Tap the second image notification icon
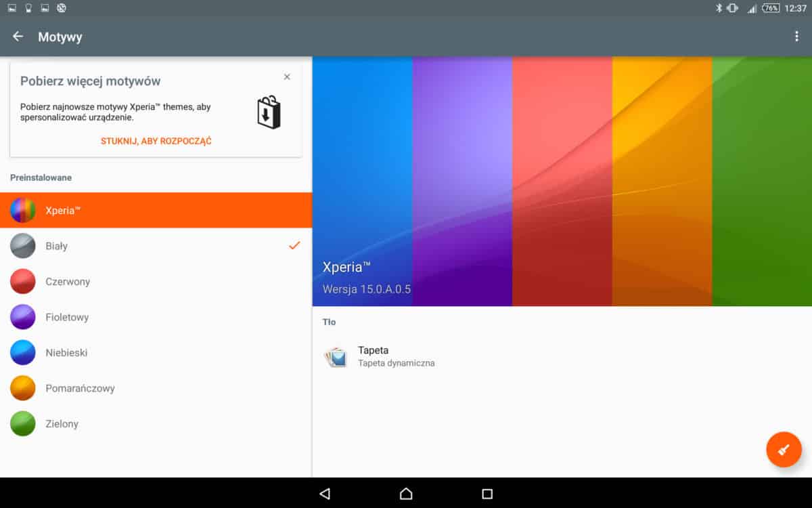Screen dimensions: 812x508 click(45, 8)
